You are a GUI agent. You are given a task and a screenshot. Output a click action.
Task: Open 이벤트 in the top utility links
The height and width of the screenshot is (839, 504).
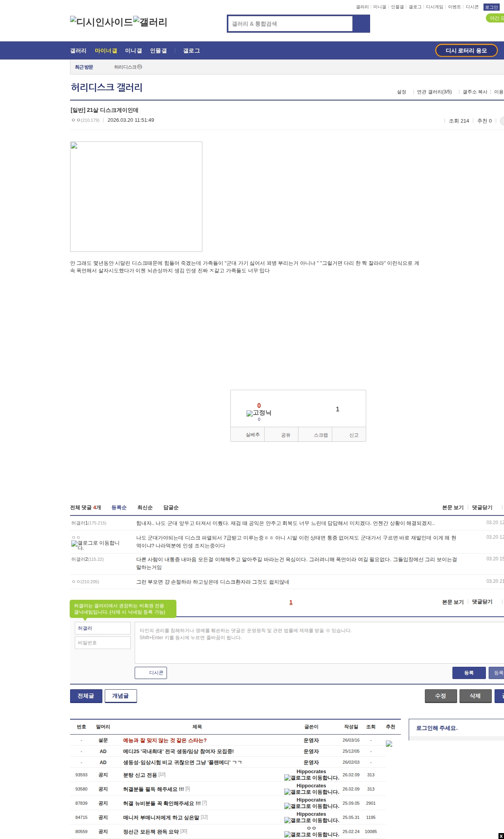click(x=454, y=7)
